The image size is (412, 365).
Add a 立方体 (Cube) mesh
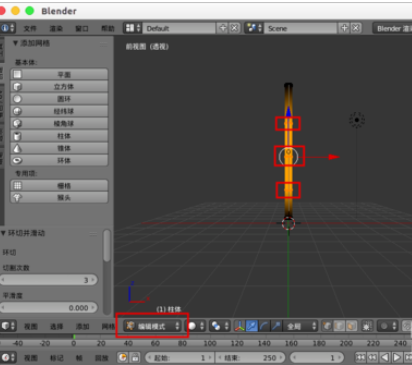point(59,87)
